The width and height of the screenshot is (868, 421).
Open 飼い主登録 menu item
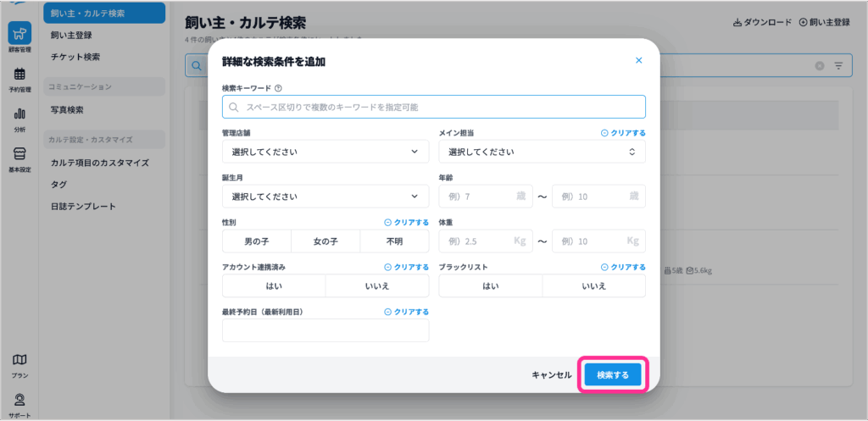coord(71,36)
